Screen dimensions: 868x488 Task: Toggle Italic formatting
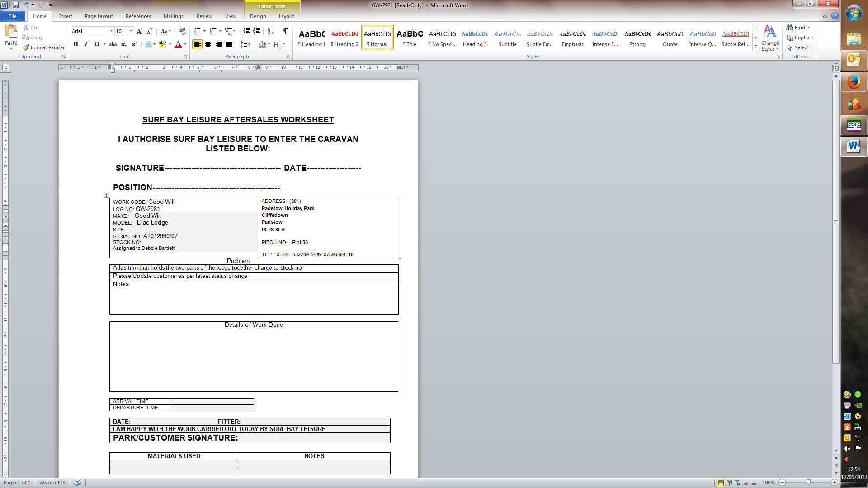(x=86, y=44)
